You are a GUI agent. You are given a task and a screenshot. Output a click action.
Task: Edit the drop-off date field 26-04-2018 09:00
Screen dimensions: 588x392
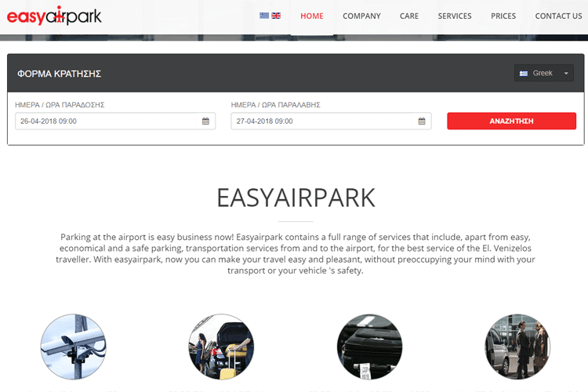[x=115, y=122]
